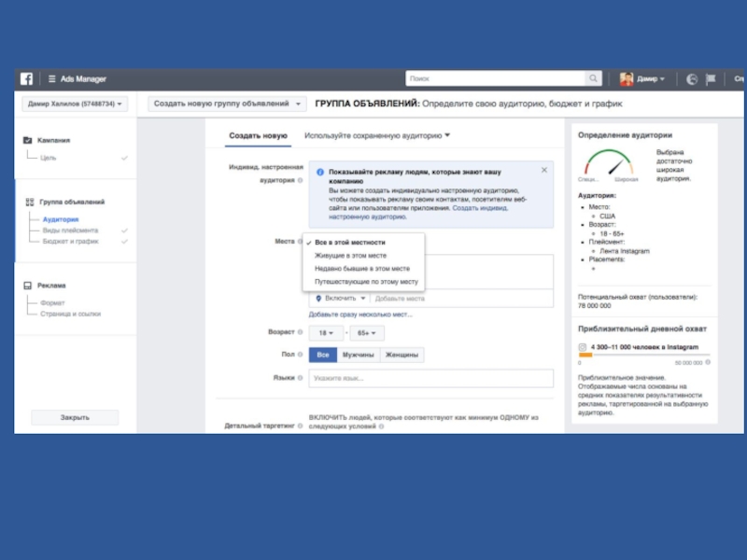The height and width of the screenshot is (560, 747).
Task: Click the Добавьте места input field
Action: pos(461,299)
